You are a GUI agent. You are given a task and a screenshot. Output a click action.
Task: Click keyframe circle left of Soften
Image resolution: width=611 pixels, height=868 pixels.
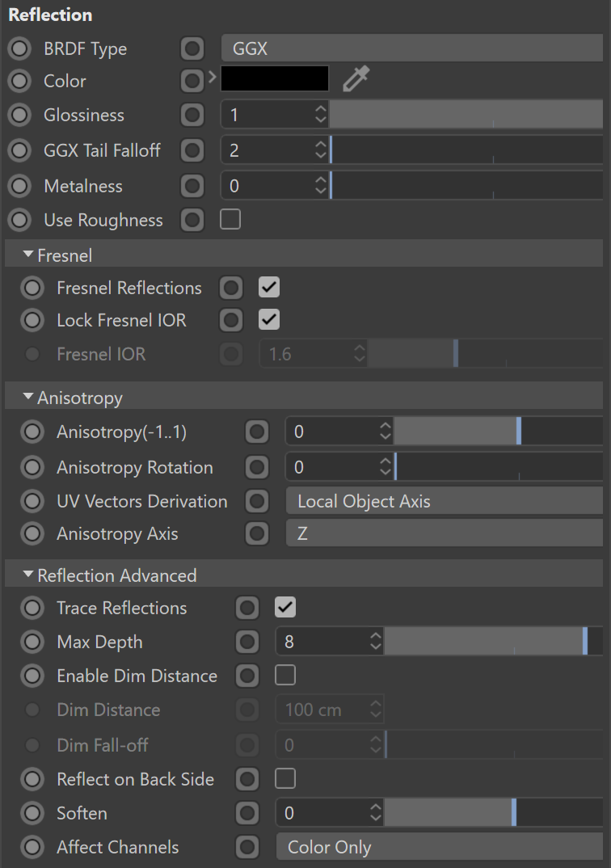point(32,813)
